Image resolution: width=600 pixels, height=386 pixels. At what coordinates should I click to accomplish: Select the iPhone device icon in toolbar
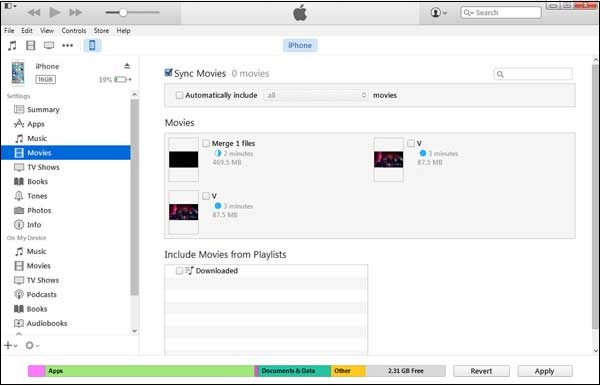[x=92, y=45]
